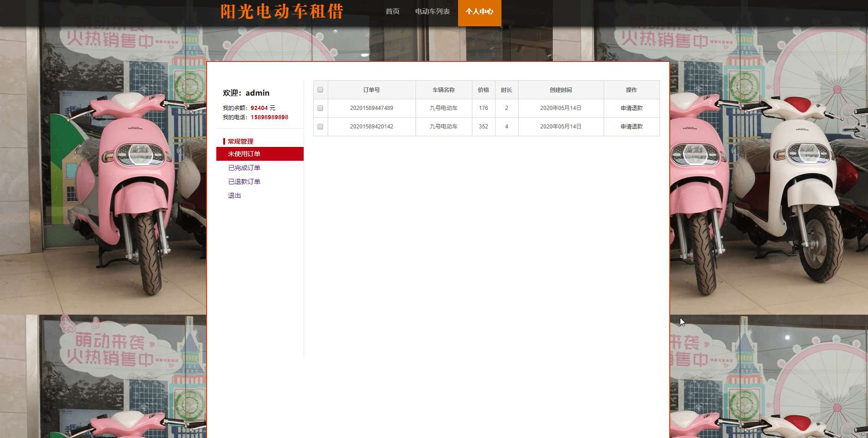Open the 电动车列表 page
The height and width of the screenshot is (438, 868).
(432, 12)
